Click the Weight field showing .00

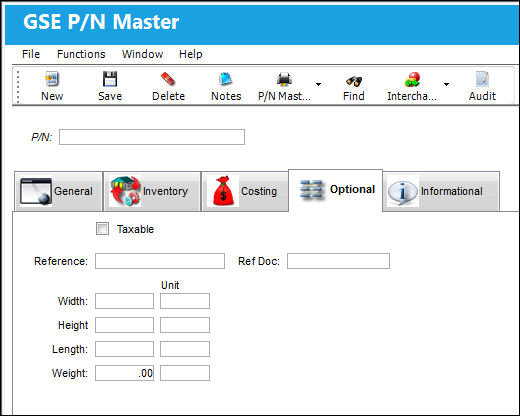[124, 373]
